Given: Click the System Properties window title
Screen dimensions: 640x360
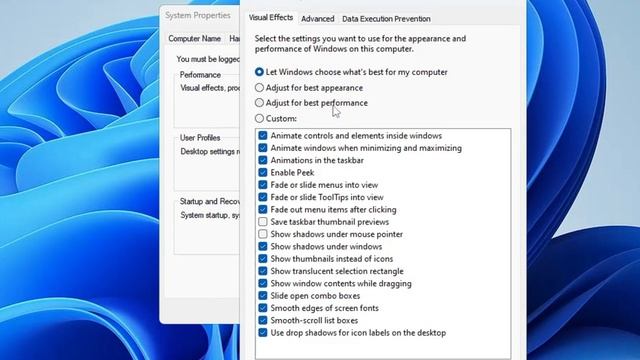Looking at the screenshot, I should pos(198,16).
